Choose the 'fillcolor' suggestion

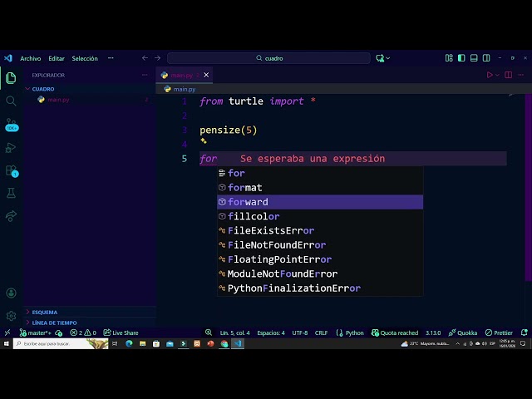coord(320,216)
